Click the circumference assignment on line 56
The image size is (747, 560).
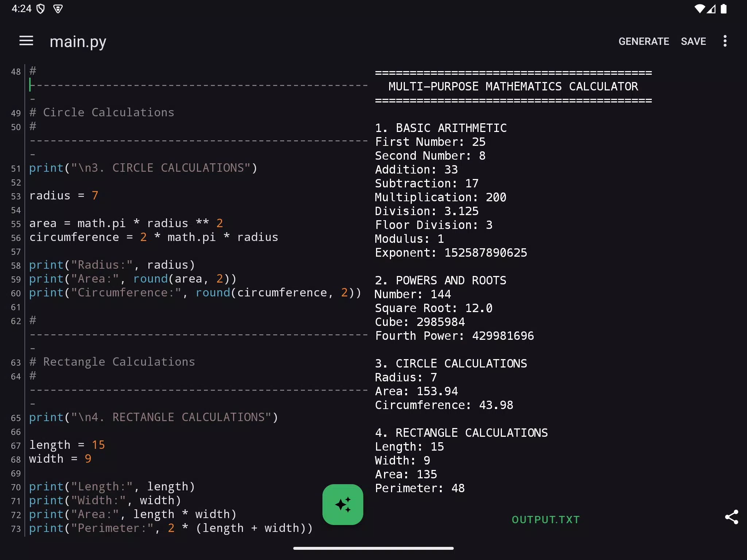(x=154, y=237)
